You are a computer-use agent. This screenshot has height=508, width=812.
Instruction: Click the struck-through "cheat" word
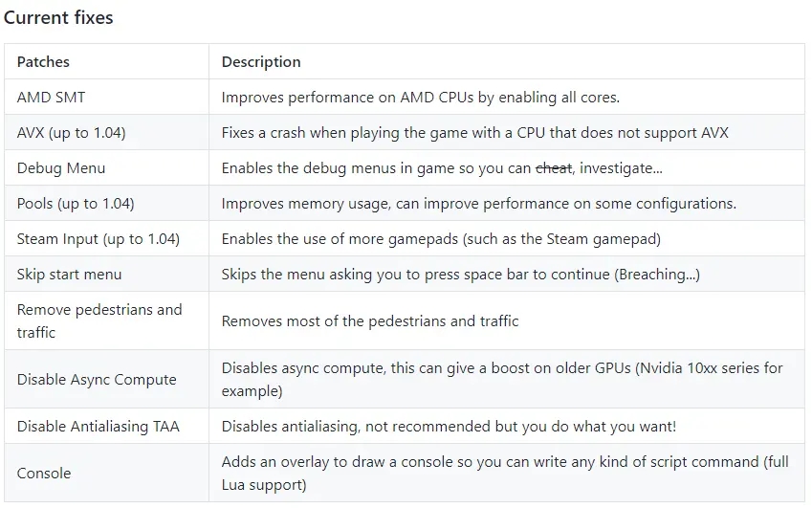click(553, 167)
